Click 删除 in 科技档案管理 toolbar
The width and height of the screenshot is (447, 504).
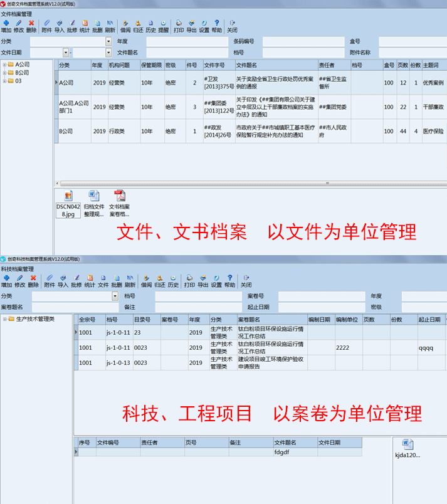tap(33, 281)
